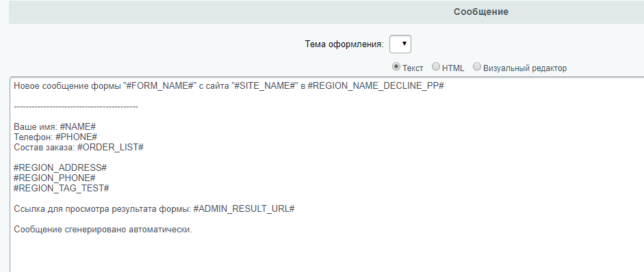Select the Текст radio button
This screenshot has height=272, width=644.
[396, 67]
